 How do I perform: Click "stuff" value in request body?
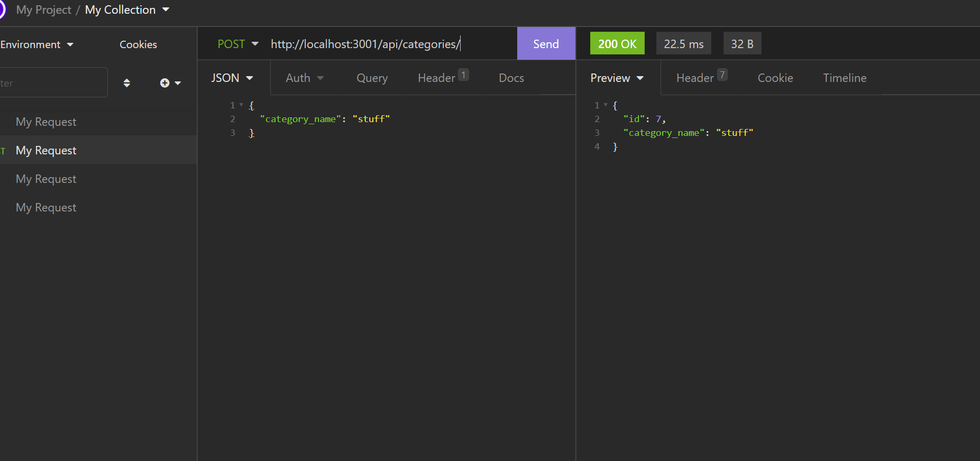pyautogui.click(x=371, y=119)
